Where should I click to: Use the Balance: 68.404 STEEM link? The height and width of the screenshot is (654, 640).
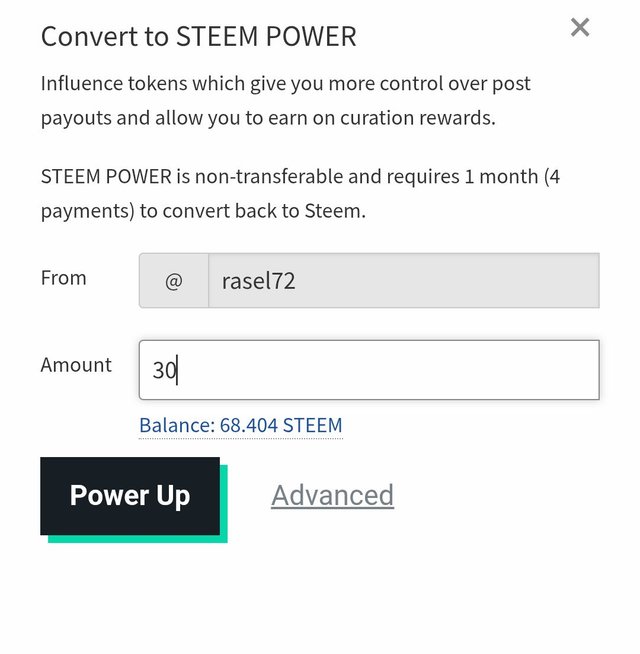click(241, 425)
